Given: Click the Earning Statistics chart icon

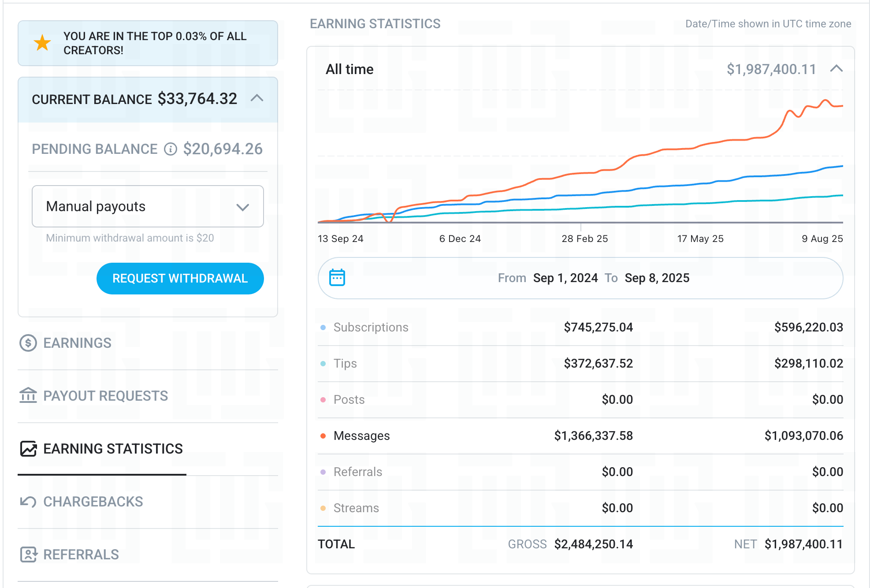Looking at the screenshot, I should click(x=29, y=449).
